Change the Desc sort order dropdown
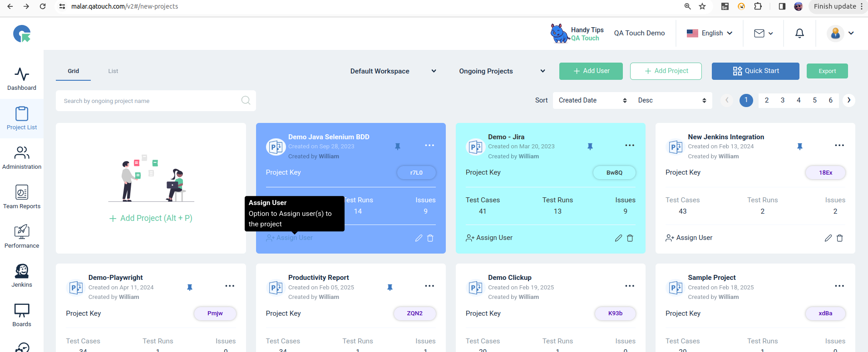Screen dimensions: 868x352 click(672, 100)
